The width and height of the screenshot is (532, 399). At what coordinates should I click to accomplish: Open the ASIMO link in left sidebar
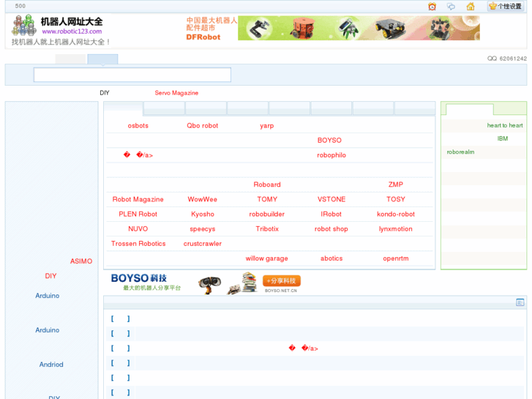81,261
